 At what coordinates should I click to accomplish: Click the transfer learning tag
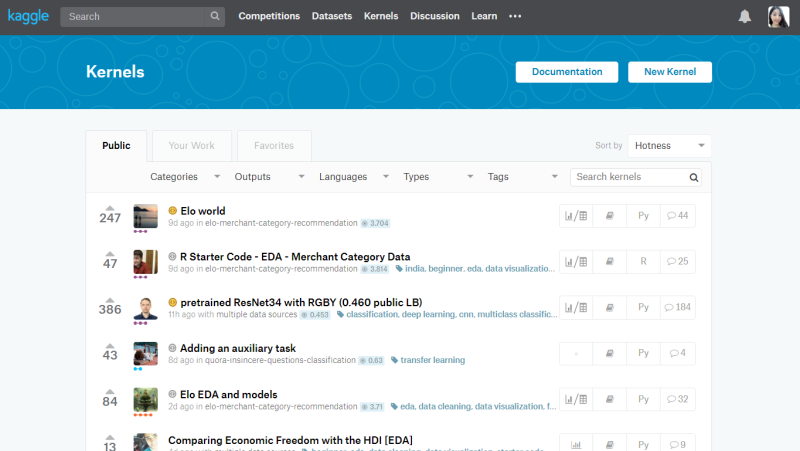pyautogui.click(x=433, y=360)
